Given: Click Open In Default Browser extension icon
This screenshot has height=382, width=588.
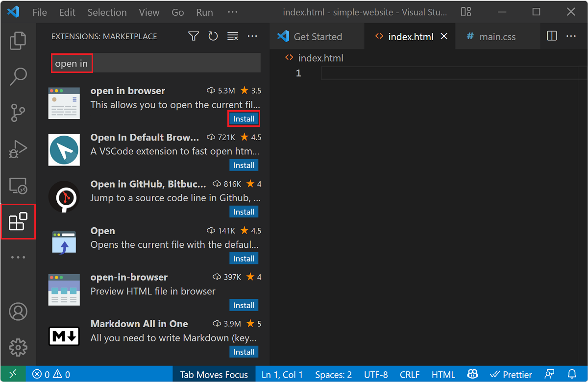Looking at the screenshot, I should [64, 150].
